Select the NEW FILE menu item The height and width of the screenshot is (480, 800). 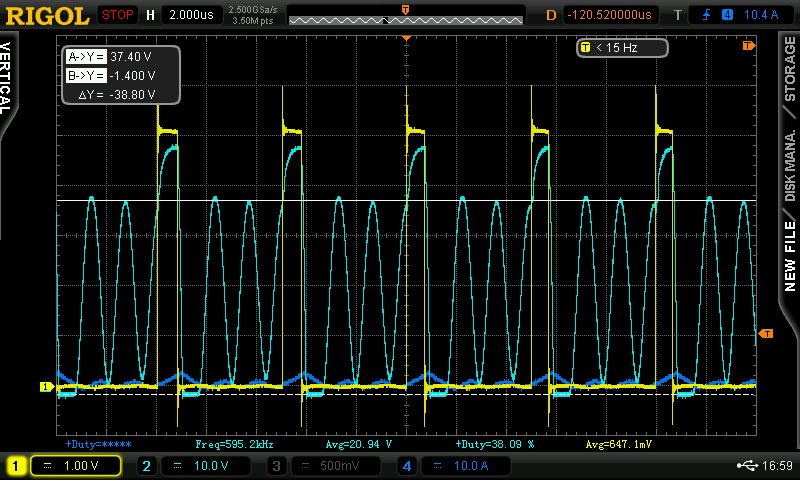click(790, 252)
